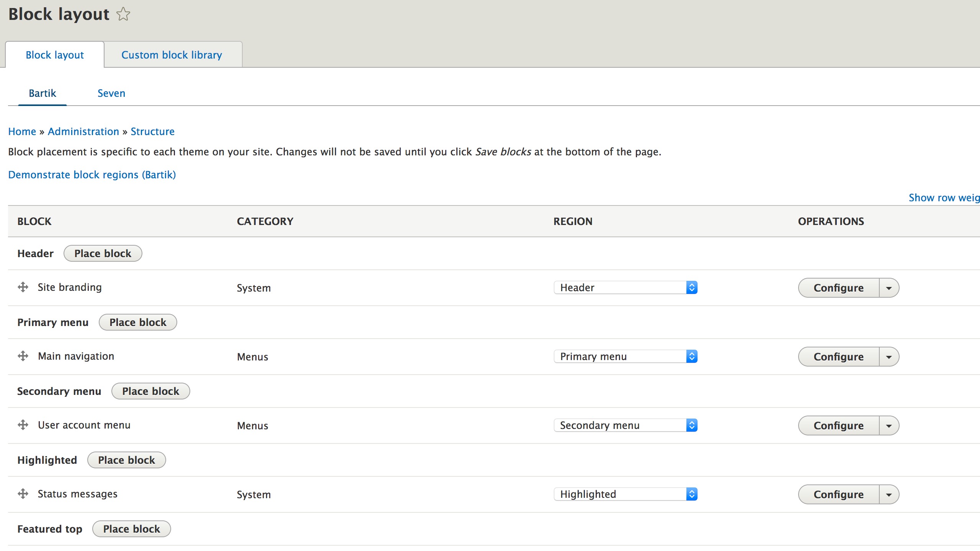Open the Primary menu region selector

click(x=625, y=356)
